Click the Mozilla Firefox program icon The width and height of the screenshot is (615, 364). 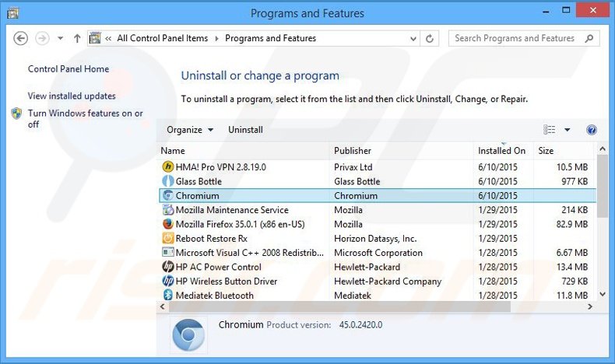(x=168, y=224)
